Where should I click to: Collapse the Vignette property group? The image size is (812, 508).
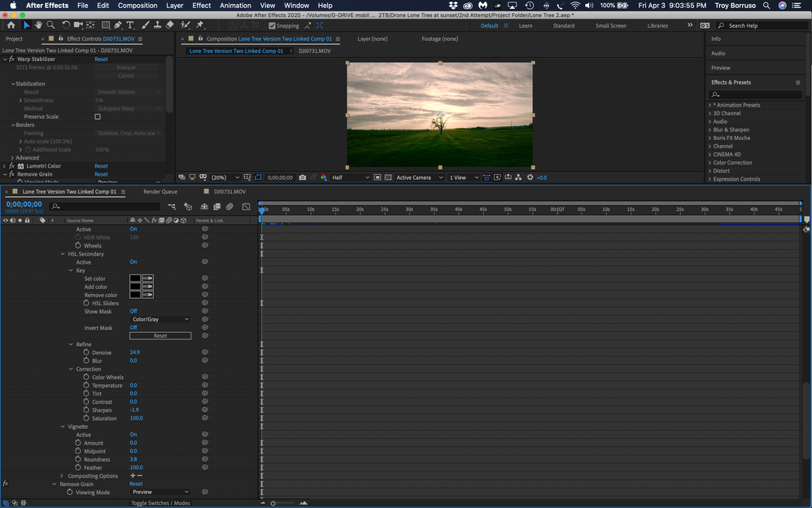point(61,427)
